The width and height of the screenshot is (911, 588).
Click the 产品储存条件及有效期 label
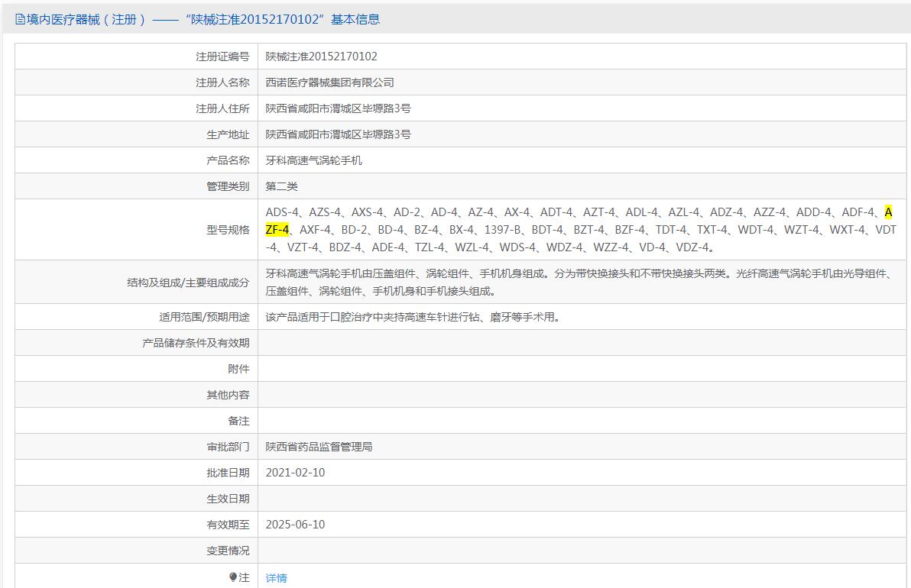[196, 343]
